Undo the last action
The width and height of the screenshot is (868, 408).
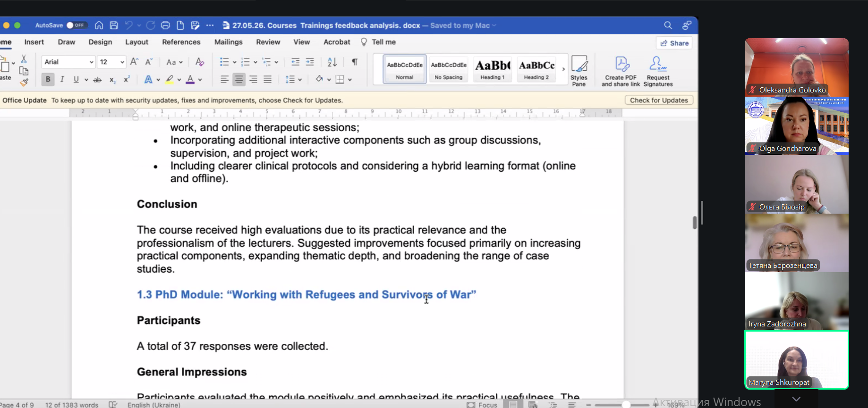point(129,25)
